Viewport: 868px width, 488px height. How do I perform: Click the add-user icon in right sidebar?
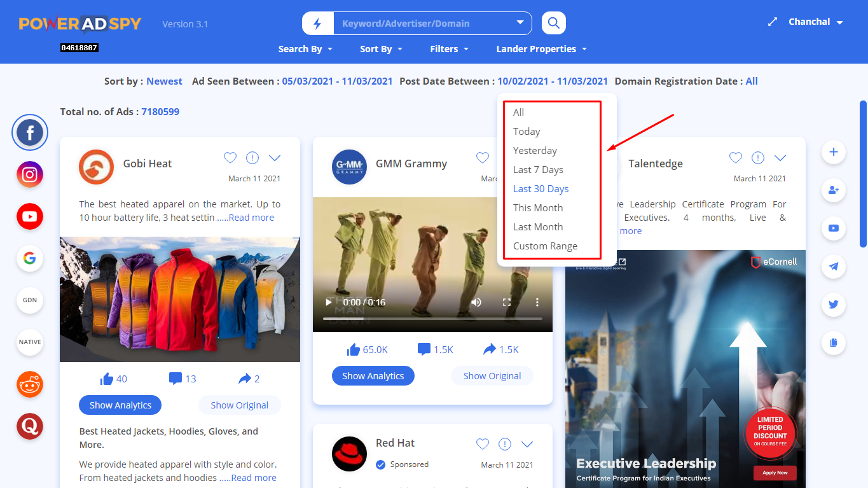(x=834, y=190)
